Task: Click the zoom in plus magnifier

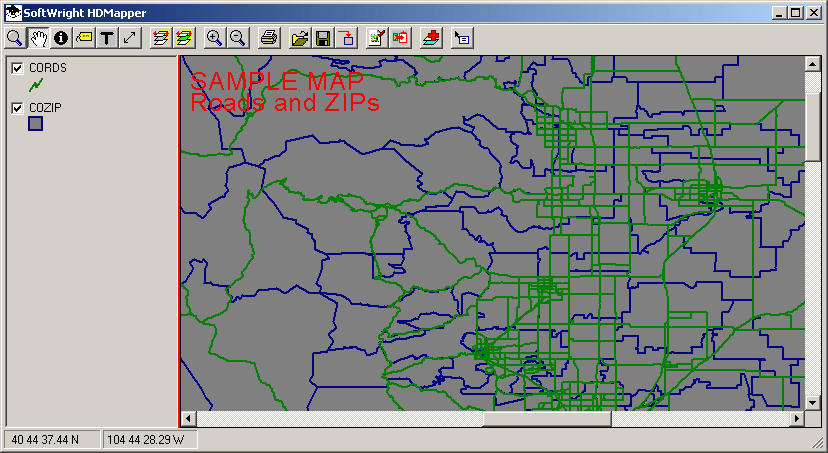Action: coord(214,38)
